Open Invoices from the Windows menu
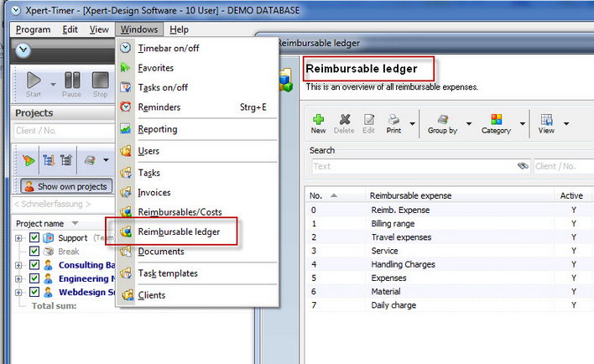Image resolution: width=594 pixels, height=364 pixels. pos(197,192)
